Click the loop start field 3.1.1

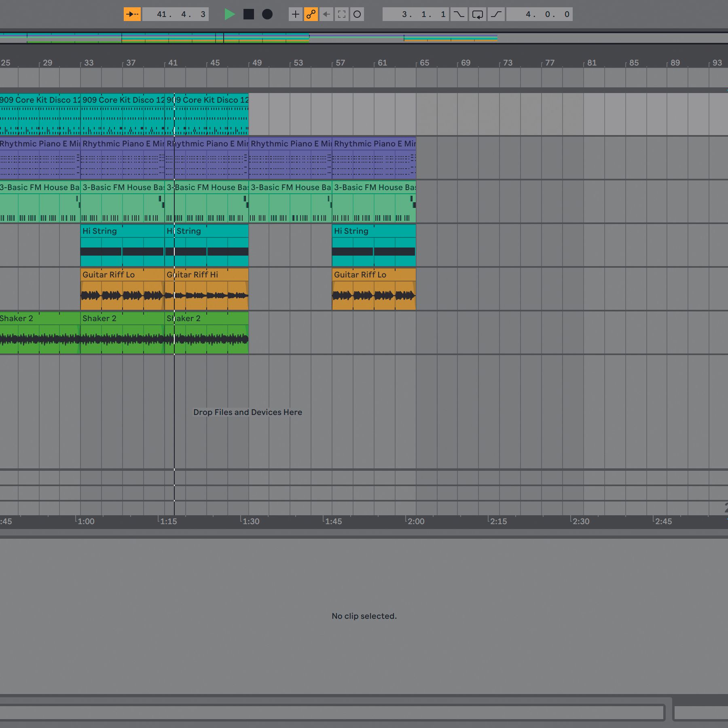pos(416,14)
